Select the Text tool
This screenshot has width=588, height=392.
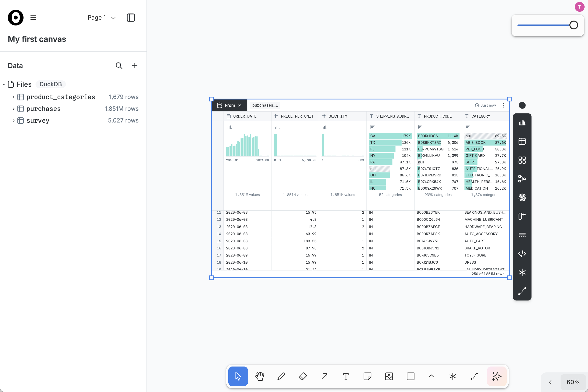[346, 376]
